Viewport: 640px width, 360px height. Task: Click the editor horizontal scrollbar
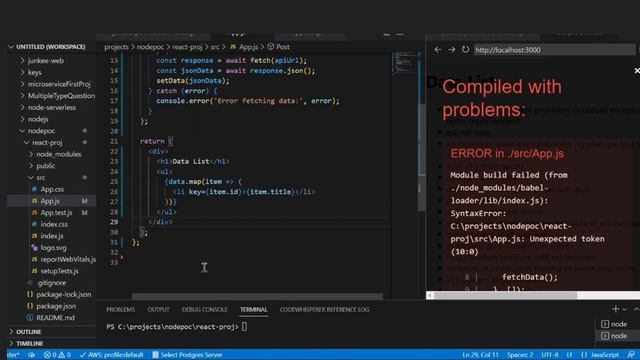click(257, 296)
